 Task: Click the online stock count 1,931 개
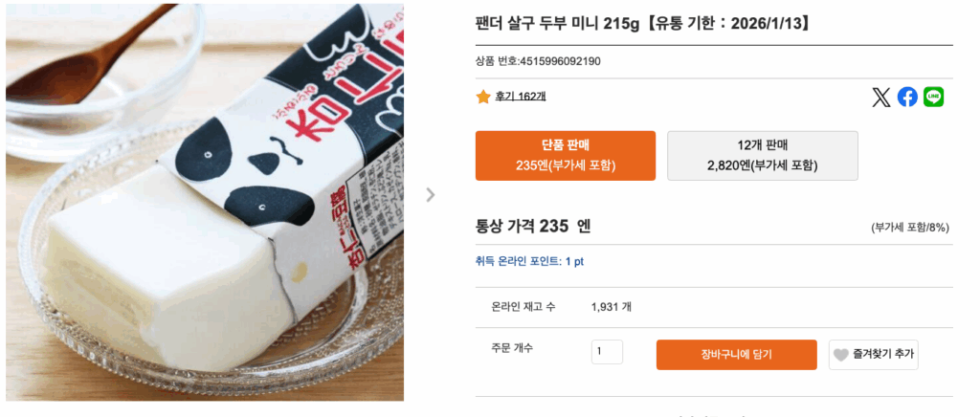click(x=612, y=307)
